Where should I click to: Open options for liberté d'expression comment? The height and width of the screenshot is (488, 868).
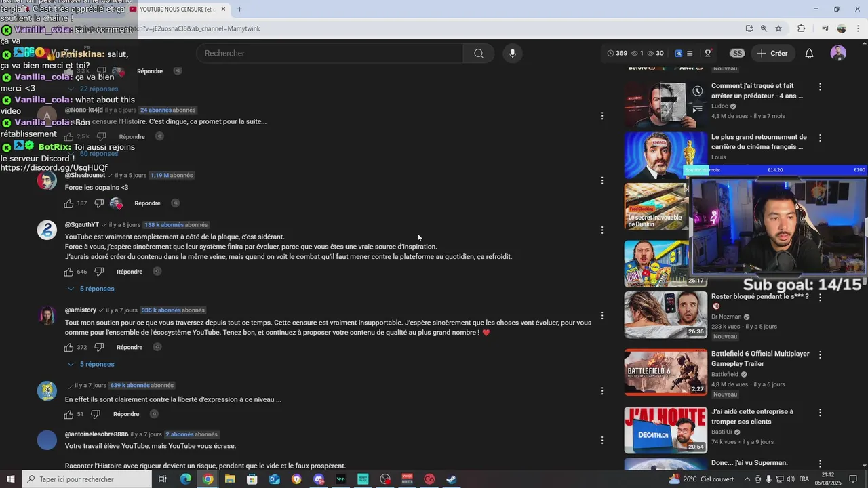click(601, 391)
